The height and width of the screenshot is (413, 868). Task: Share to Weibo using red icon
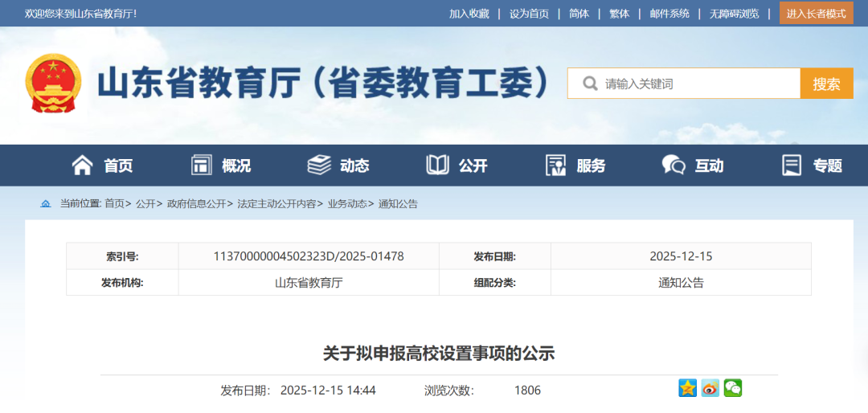click(x=710, y=388)
